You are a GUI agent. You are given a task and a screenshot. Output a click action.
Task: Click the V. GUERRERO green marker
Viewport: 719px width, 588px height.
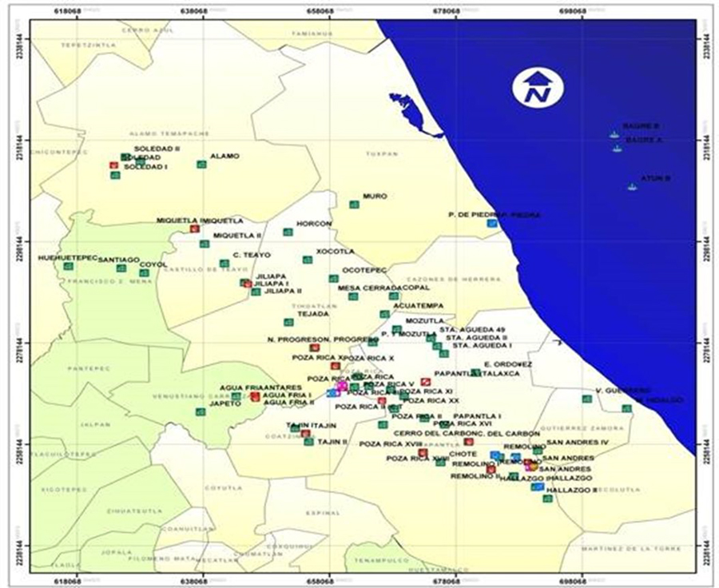587,399
